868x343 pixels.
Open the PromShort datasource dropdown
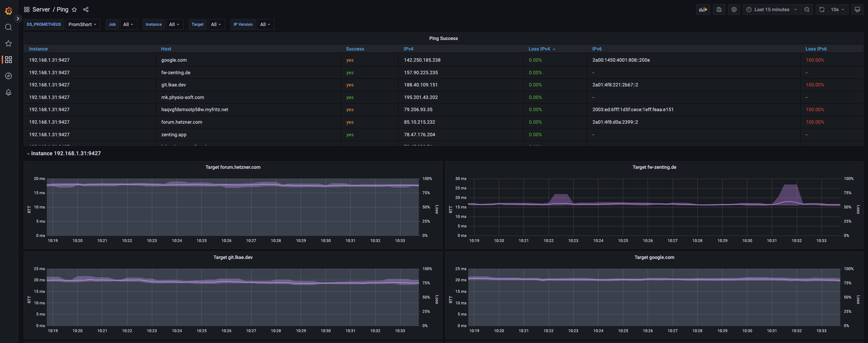(x=82, y=24)
